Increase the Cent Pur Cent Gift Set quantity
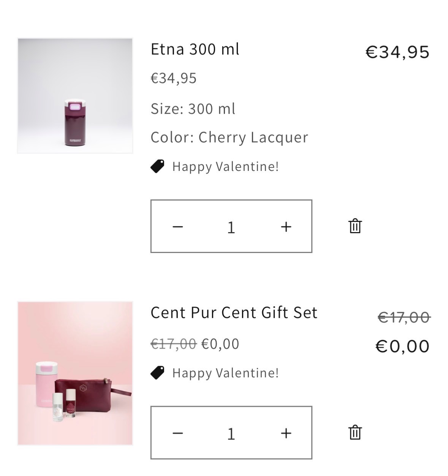 pos(286,433)
